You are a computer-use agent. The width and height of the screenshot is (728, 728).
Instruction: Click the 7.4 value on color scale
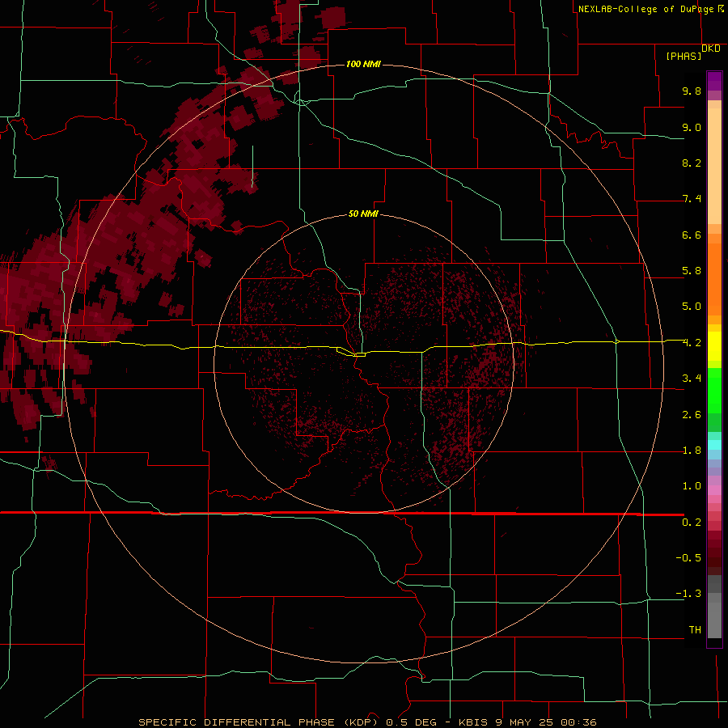[692, 199]
